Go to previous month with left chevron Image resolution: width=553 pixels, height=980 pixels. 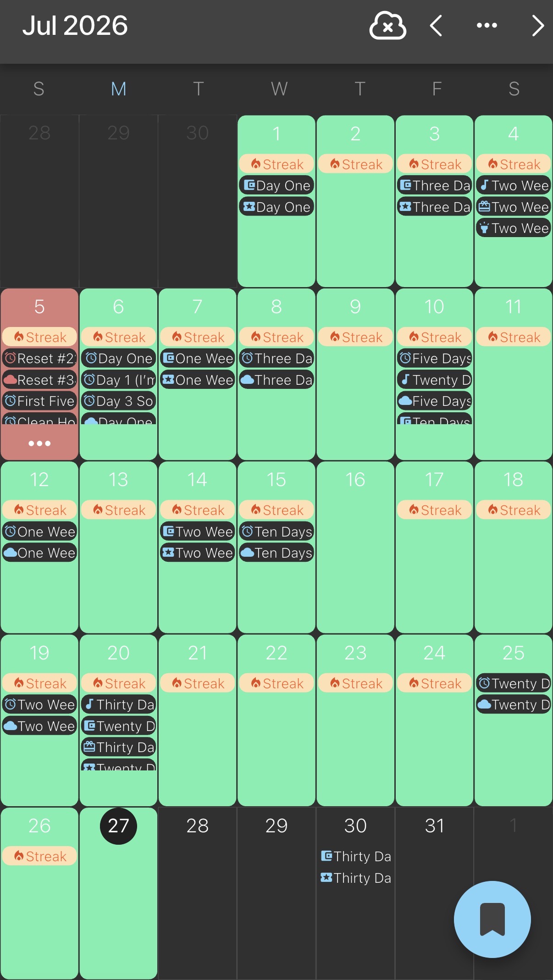point(436,26)
